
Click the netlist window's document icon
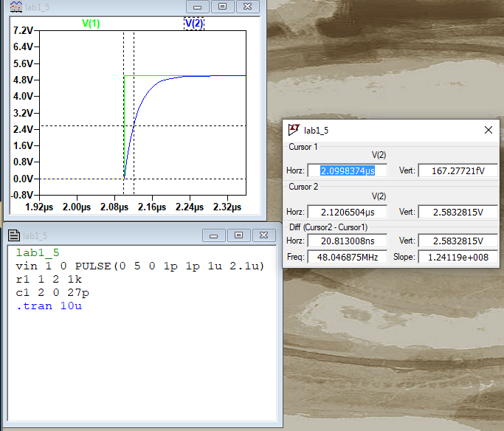[13, 235]
